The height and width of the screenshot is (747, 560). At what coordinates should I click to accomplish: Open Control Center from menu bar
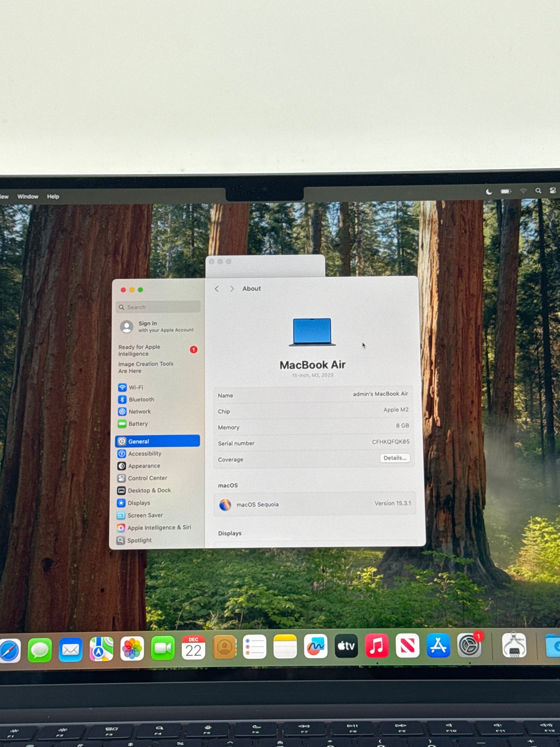tap(553, 191)
